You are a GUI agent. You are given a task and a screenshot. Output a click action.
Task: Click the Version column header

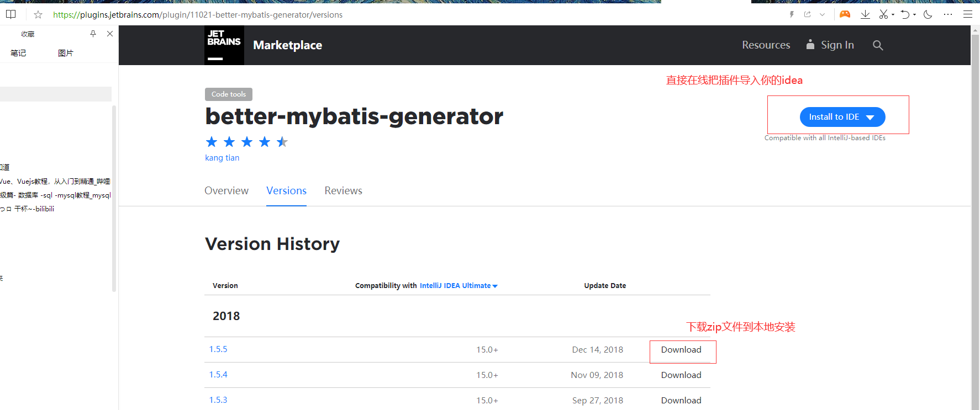[225, 286]
